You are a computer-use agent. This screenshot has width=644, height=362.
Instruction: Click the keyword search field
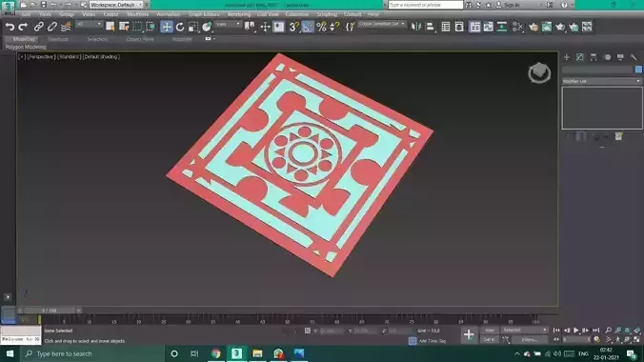point(426,5)
